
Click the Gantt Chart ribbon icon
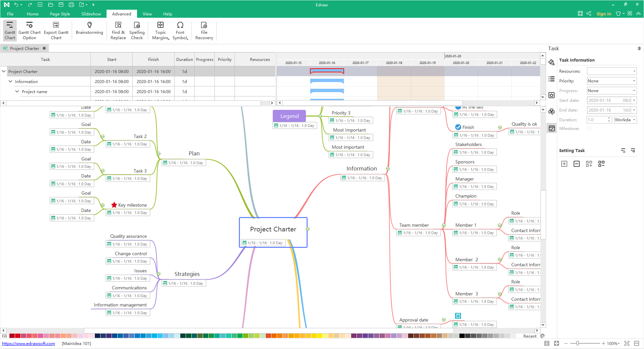[10, 30]
